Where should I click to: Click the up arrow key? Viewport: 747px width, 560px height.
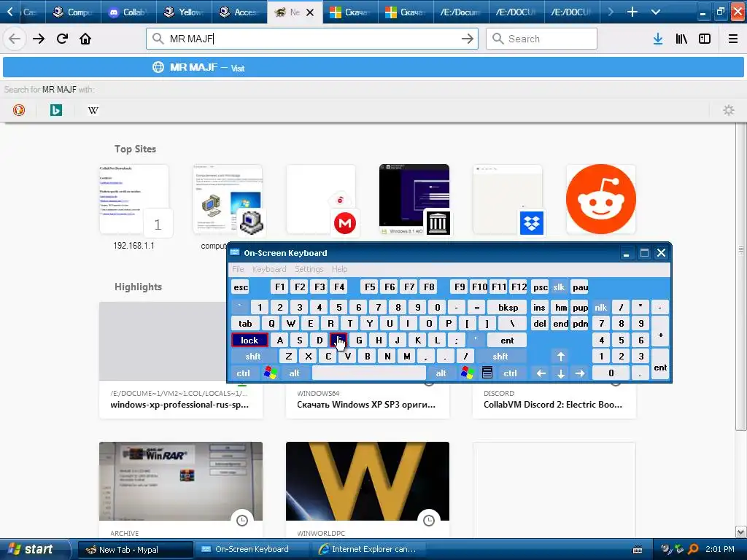(x=561, y=356)
